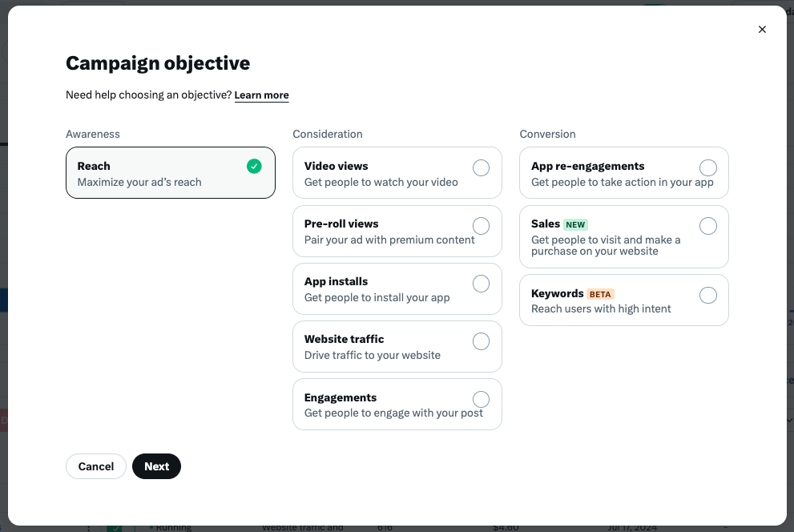Pick the Engagements radio button
The image size is (794, 532).
481,399
